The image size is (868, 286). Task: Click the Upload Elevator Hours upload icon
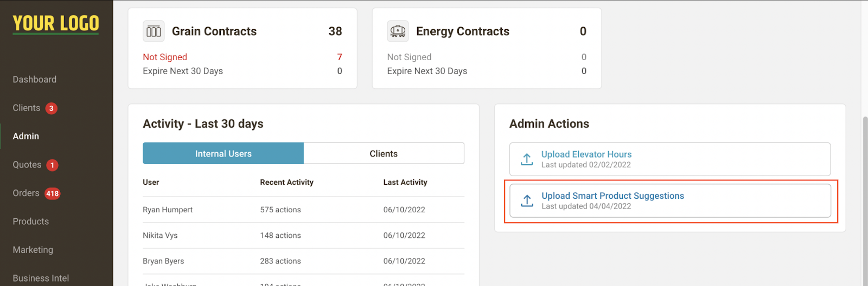527,159
